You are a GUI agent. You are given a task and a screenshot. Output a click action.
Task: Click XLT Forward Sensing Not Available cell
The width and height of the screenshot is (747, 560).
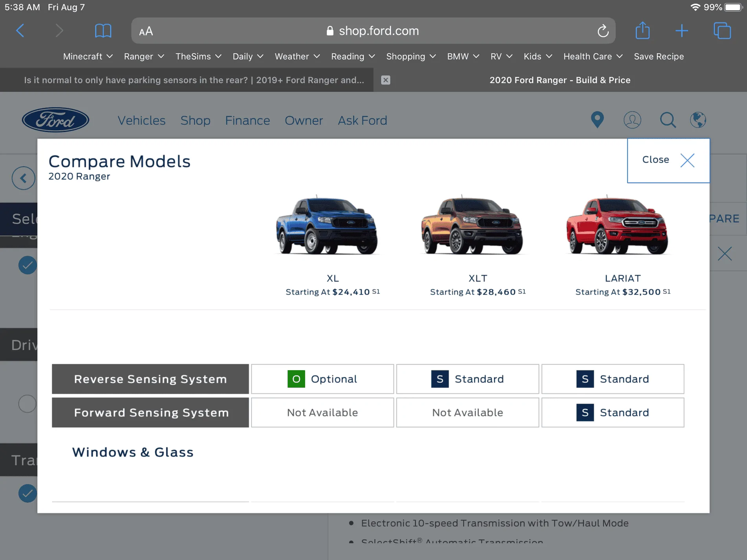click(x=467, y=413)
